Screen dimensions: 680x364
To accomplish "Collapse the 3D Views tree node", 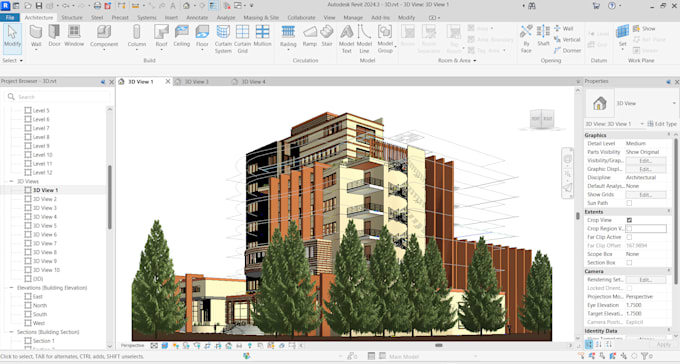I will [11, 181].
